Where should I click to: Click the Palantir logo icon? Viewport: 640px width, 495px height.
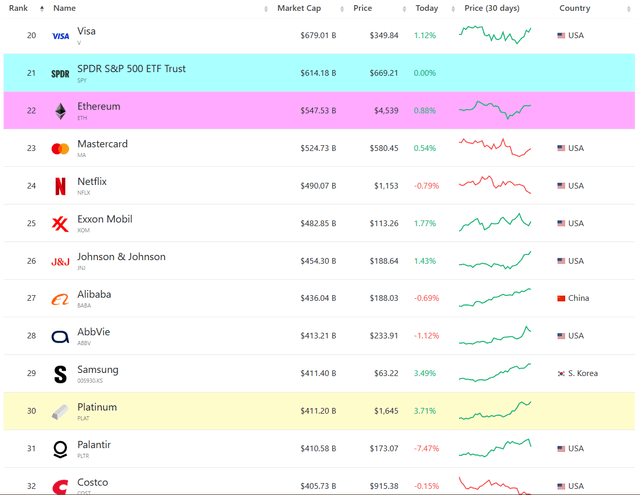point(60,449)
